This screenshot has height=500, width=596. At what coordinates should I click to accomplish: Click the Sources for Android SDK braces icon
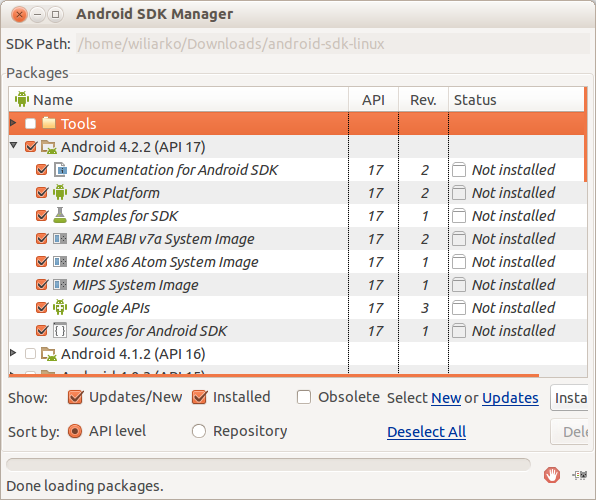pyautogui.click(x=60, y=330)
